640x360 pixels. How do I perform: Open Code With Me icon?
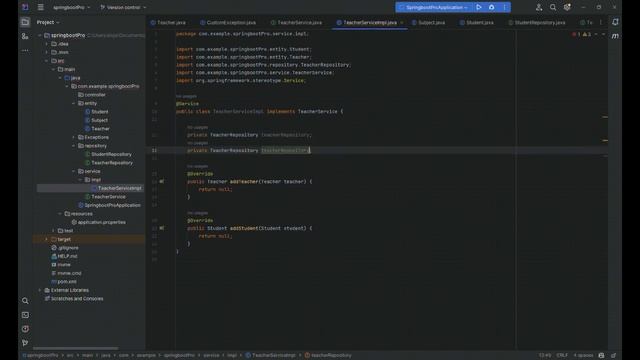(x=539, y=7)
